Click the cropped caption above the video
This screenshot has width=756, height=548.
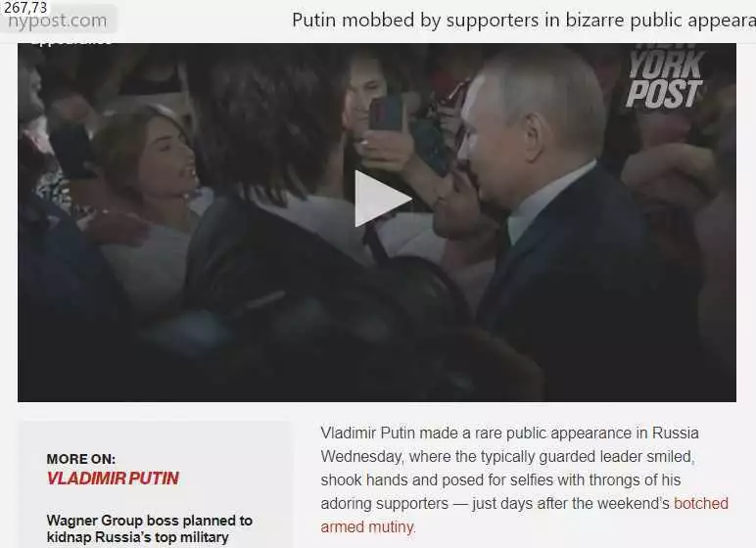[x=72, y=43]
